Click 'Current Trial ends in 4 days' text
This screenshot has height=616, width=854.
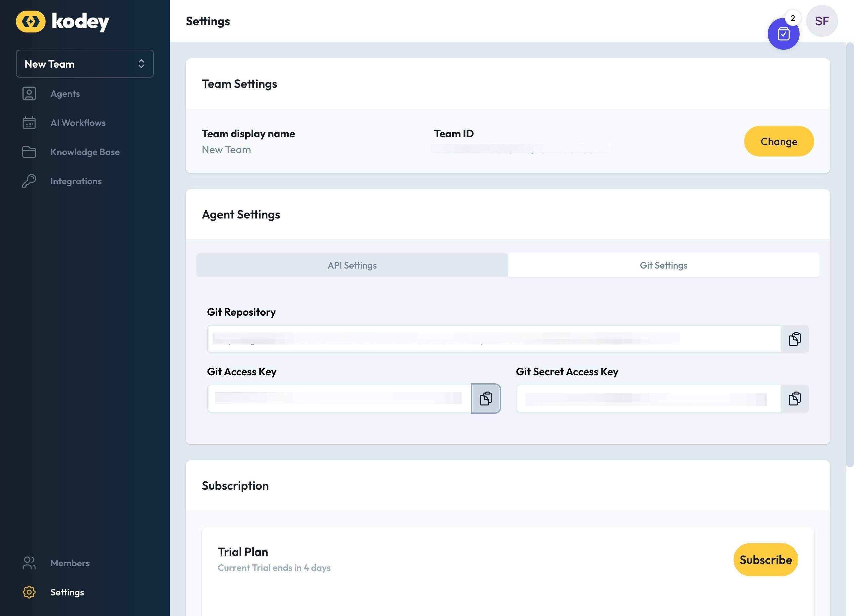click(x=274, y=568)
